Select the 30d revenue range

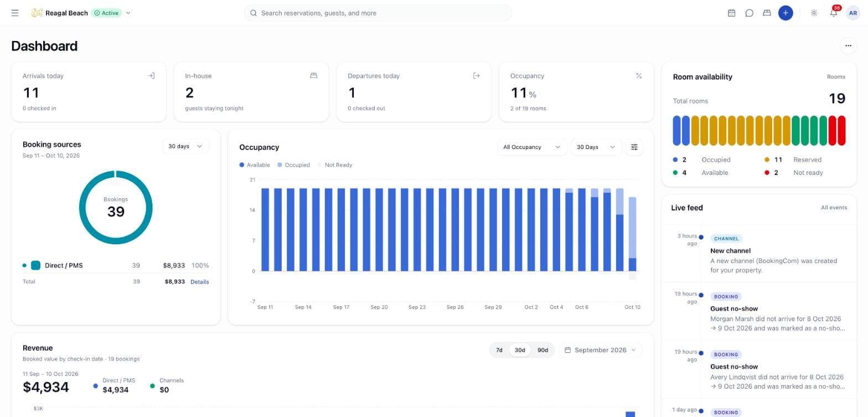[520, 350]
